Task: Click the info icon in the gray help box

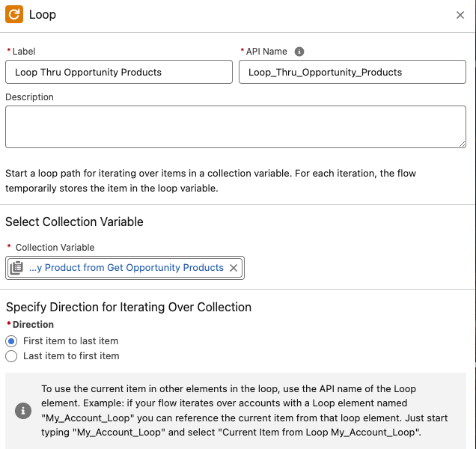Action: (23, 411)
